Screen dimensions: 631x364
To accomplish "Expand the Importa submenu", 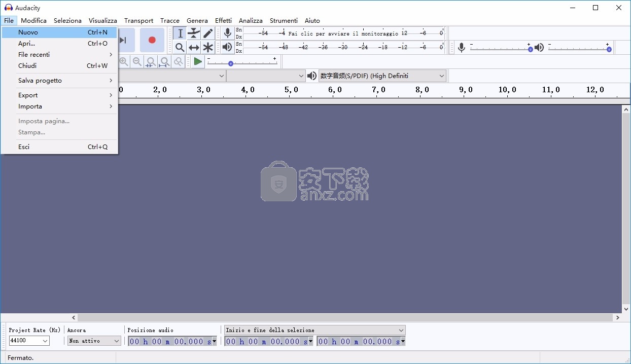I will click(x=60, y=106).
